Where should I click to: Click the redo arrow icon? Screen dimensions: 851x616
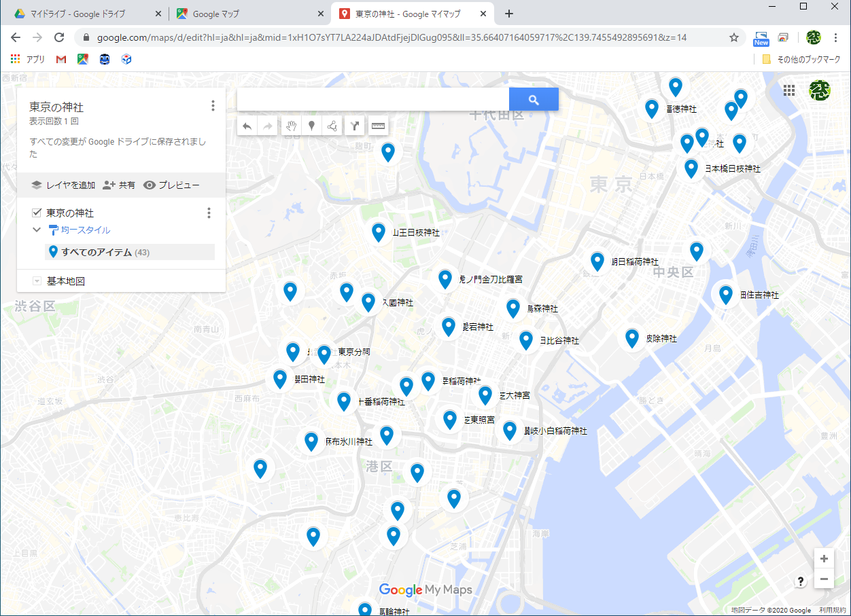point(267,126)
